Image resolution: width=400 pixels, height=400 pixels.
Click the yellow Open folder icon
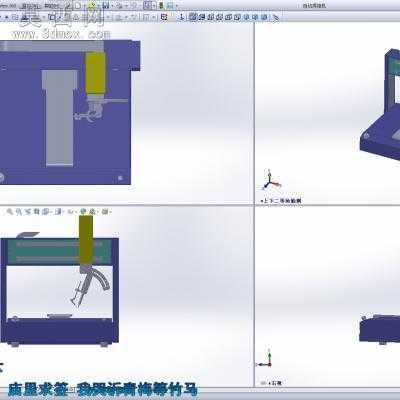91,5
